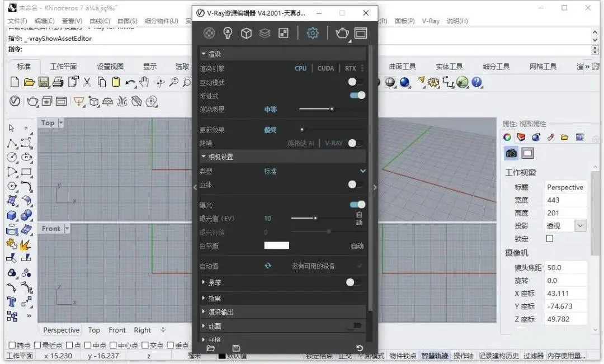Open Top viewport title dropdown arrow
The width and height of the screenshot is (604, 364).
point(61,123)
